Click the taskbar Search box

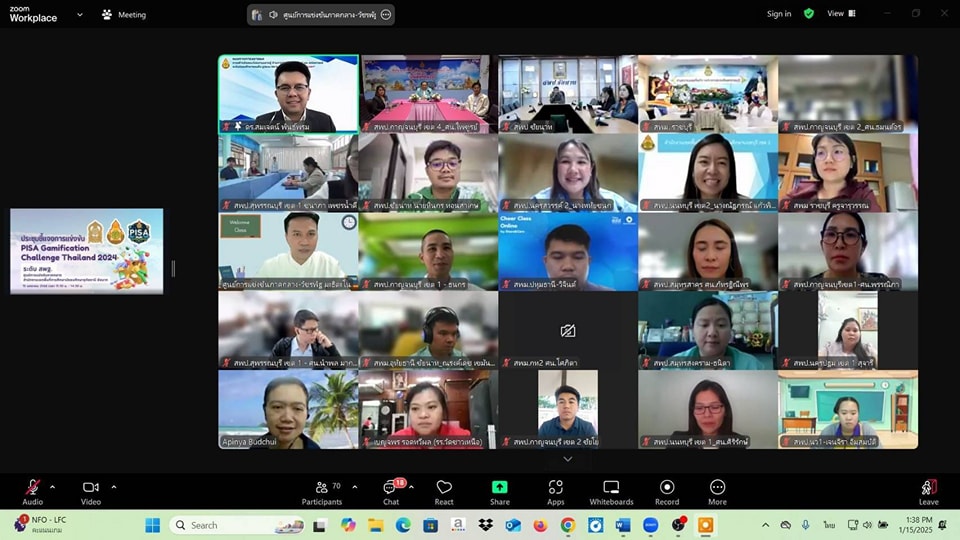[x=238, y=525]
